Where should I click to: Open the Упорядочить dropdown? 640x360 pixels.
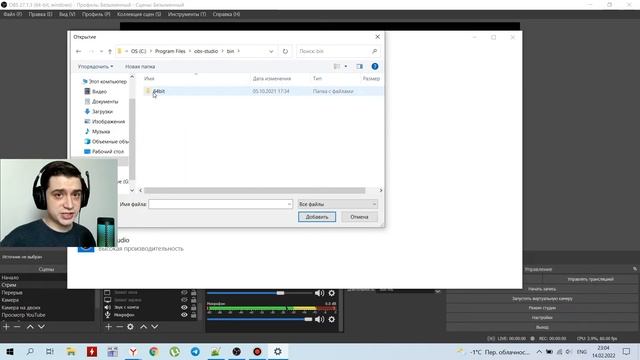pos(96,67)
